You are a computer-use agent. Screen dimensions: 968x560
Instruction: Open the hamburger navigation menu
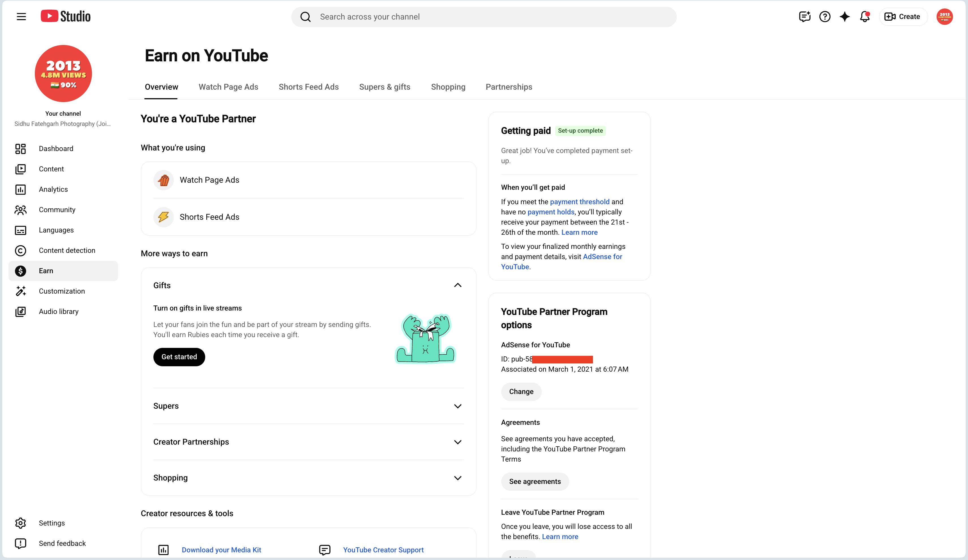21,16
